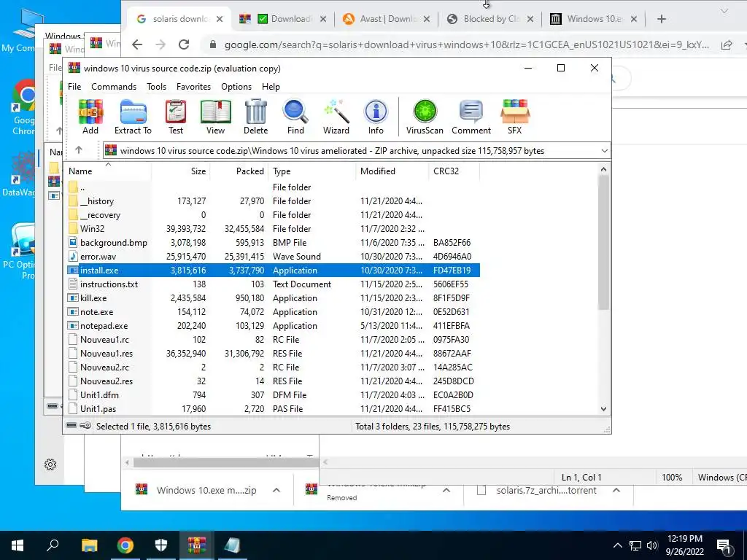Open a new Chrome tab
The height and width of the screenshot is (560, 747).
[x=661, y=18]
